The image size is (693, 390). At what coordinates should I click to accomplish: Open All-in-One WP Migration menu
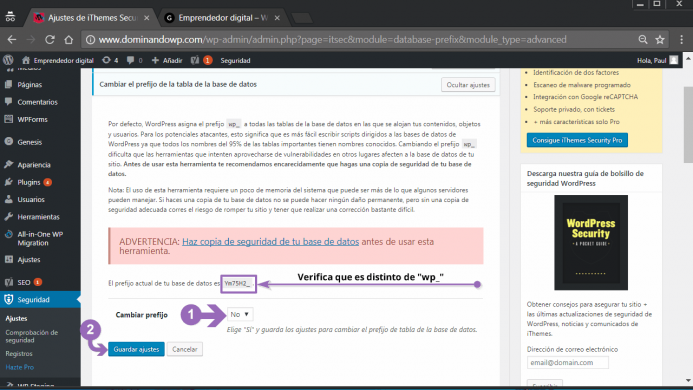40,238
